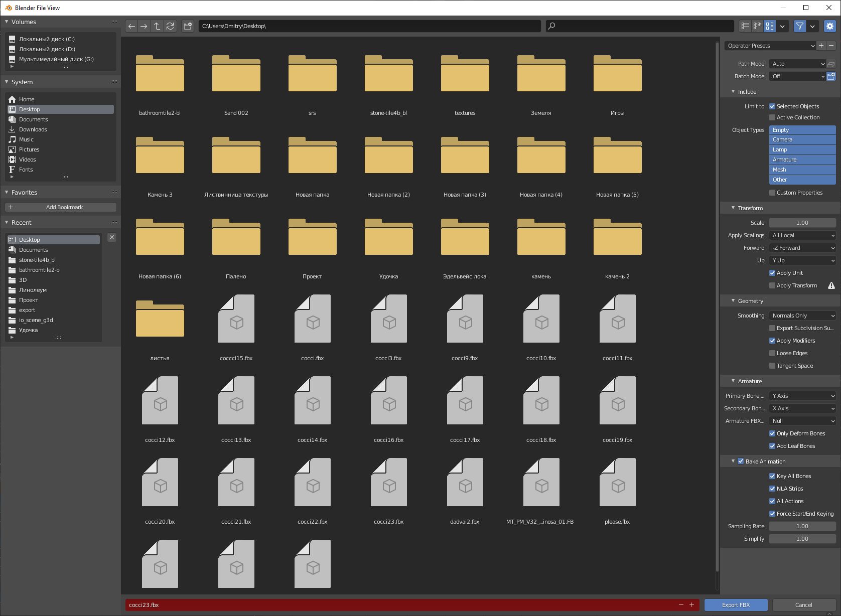
Task: Open Batch Mode dropdown
Action: point(797,76)
